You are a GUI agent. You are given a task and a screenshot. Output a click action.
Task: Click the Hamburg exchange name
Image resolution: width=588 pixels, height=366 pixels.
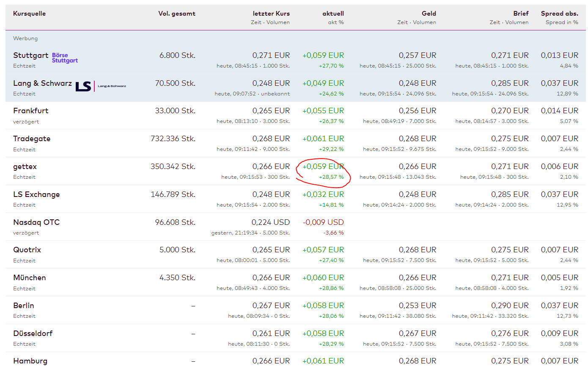pyautogui.click(x=30, y=361)
